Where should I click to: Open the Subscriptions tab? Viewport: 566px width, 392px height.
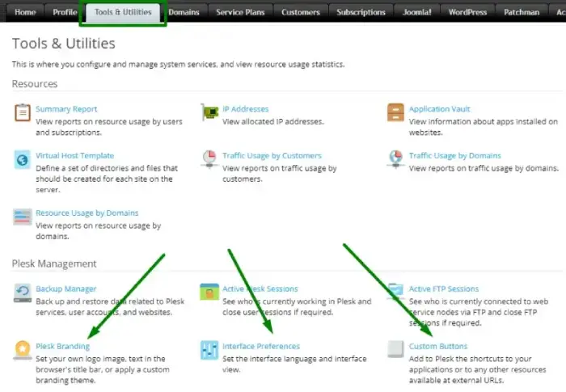(x=361, y=12)
